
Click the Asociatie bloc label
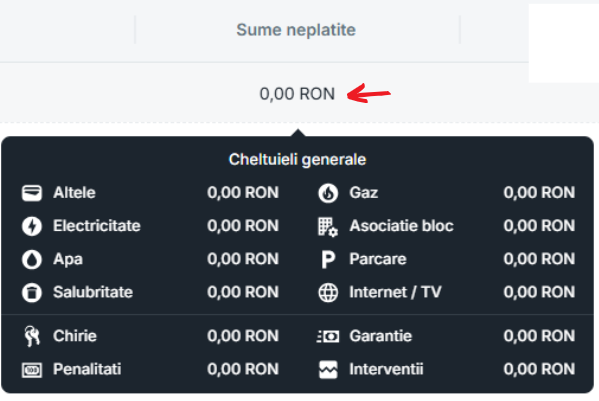401,226
